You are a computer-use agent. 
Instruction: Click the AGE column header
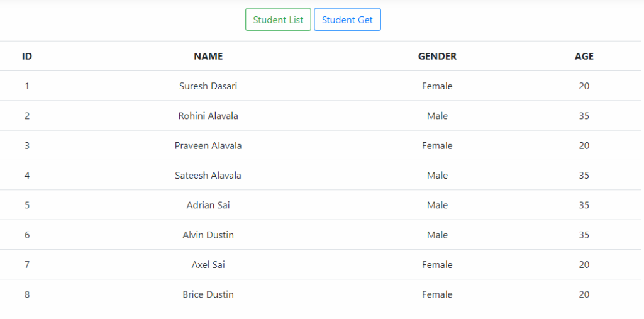pos(584,56)
